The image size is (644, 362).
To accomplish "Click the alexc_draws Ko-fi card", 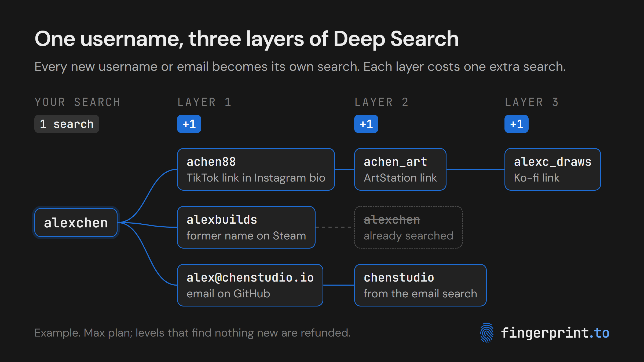I will coord(553,169).
